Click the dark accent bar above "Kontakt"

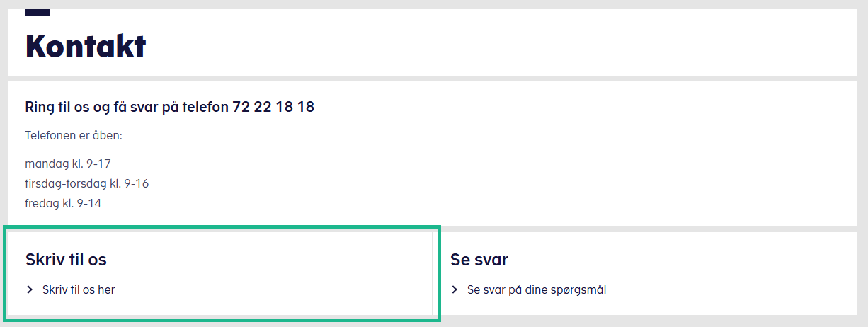(37, 13)
